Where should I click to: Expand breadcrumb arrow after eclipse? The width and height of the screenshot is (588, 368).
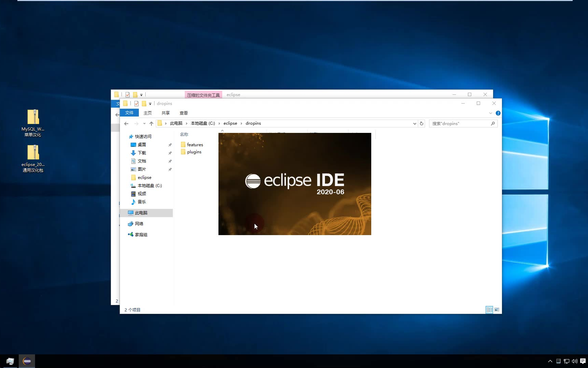242,123
